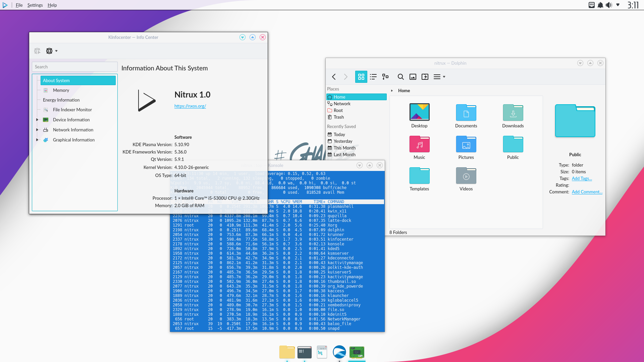Viewport: 644px width, 362px height.
Task: Click the Dolphin back navigation arrow
Action: coord(334,77)
